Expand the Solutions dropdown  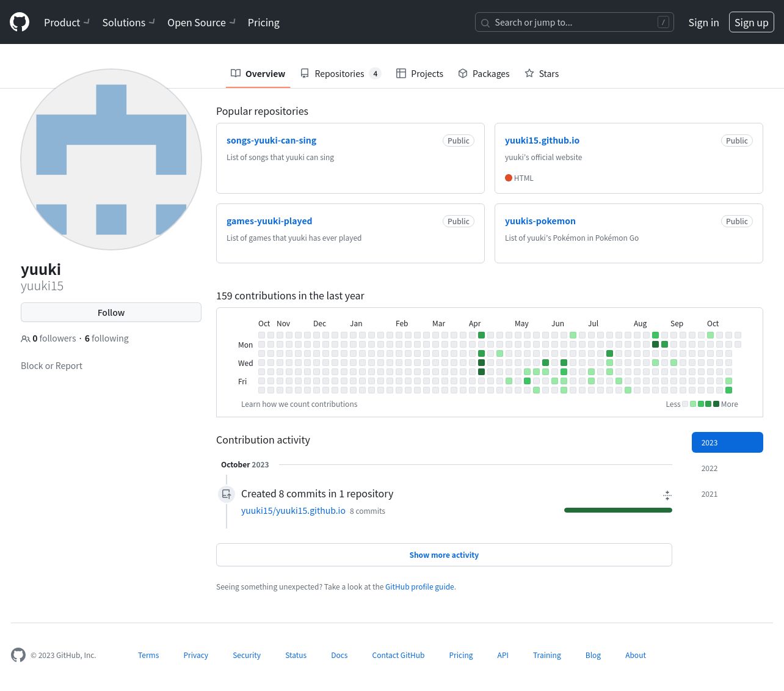pos(128,23)
